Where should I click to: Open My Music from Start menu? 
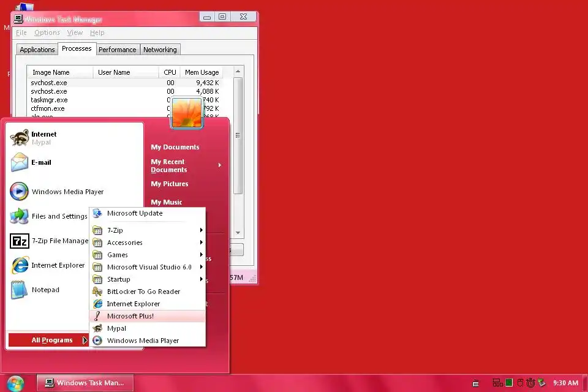coord(166,202)
